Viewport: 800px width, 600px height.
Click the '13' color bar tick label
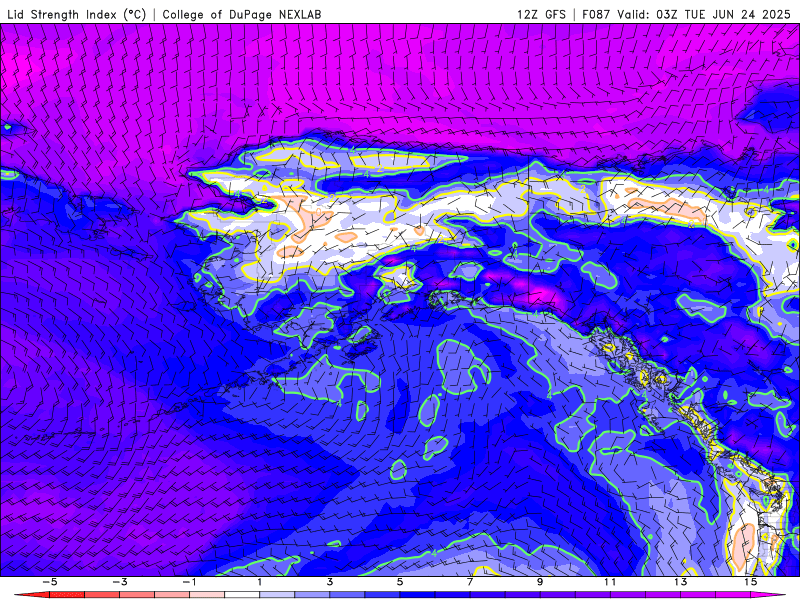coord(680,582)
